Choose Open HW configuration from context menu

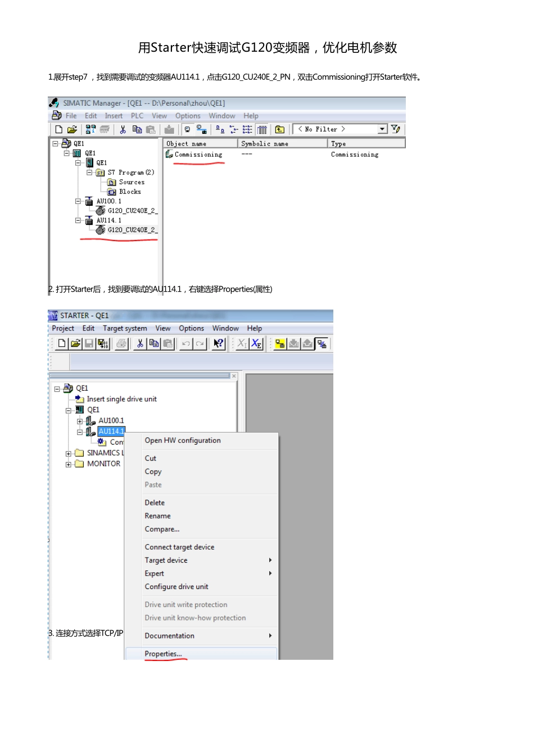(x=202, y=441)
